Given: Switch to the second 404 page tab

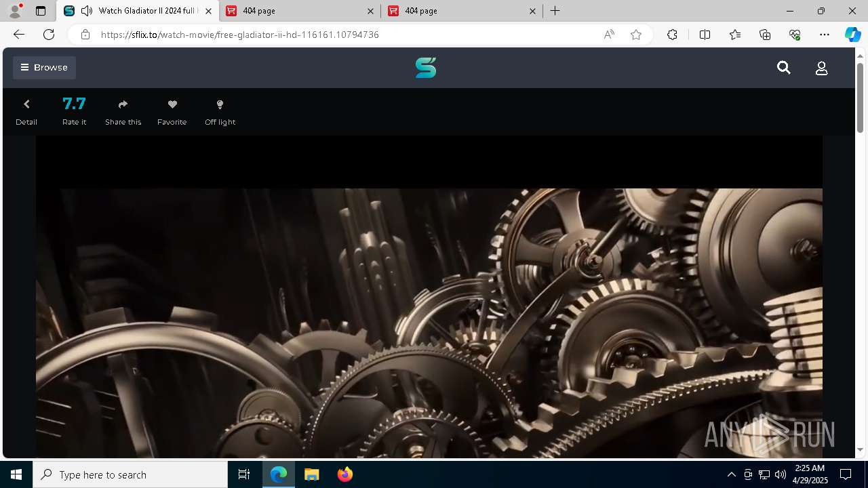Looking at the screenshot, I should 462,11.
